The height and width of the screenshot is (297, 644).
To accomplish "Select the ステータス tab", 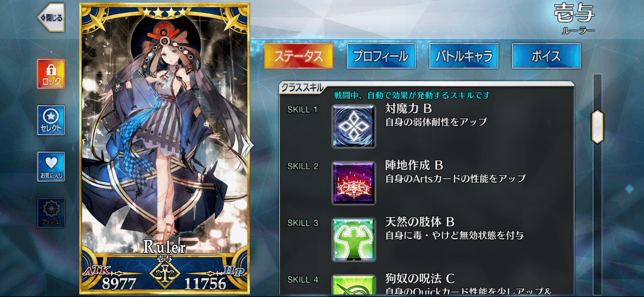I will [x=298, y=56].
